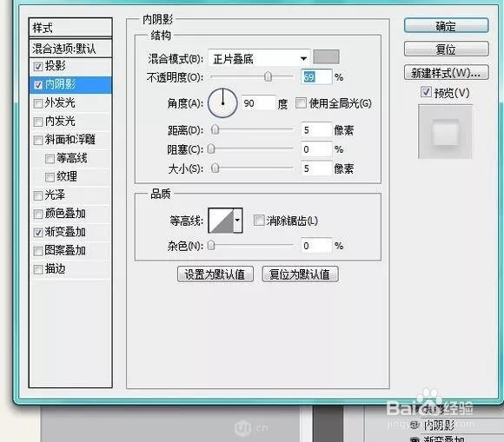
Task: Confirm with the 确定 button
Action: (x=446, y=26)
